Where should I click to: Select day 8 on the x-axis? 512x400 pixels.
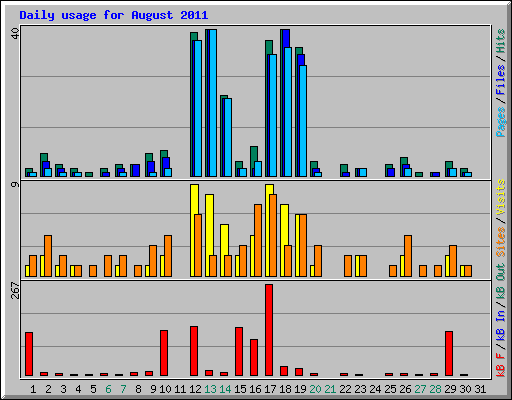pyautogui.click(x=138, y=389)
